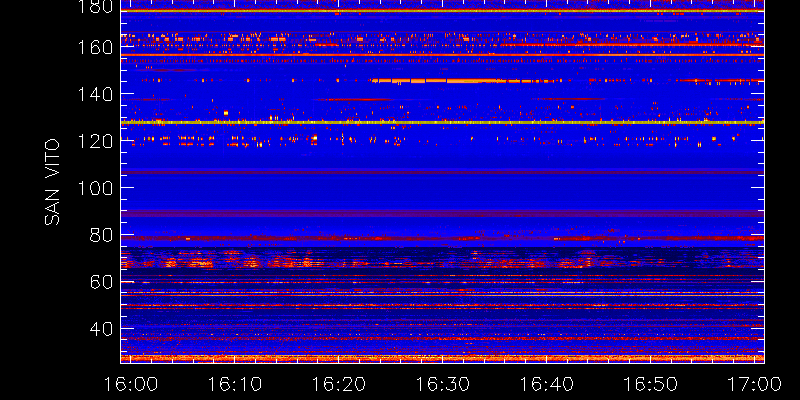Click the 180 frequency label
The width and height of the screenshot is (800, 400).
point(94,6)
